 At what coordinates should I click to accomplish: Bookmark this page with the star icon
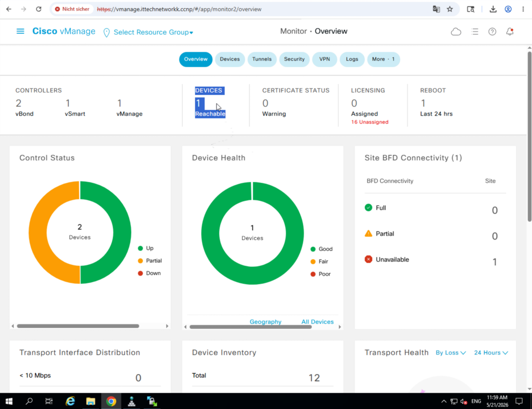pyautogui.click(x=450, y=9)
